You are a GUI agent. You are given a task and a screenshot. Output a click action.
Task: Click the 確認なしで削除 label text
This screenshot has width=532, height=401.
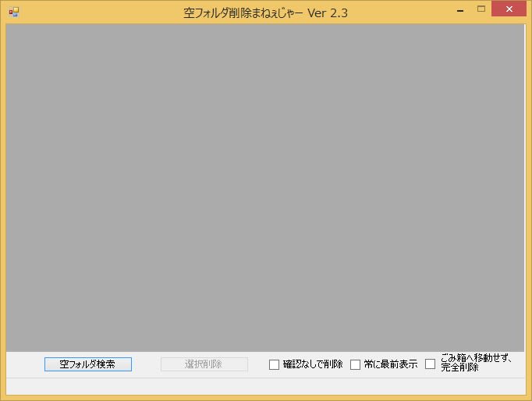312,364
